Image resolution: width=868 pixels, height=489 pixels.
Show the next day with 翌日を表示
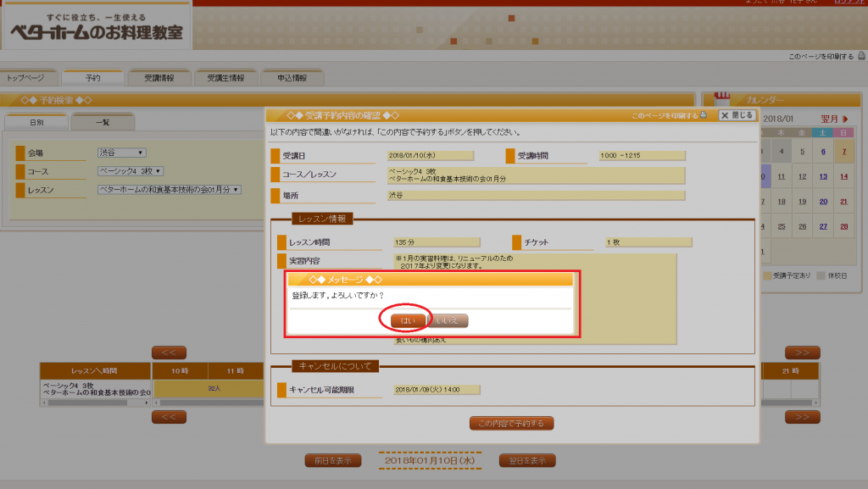(x=527, y=461)
